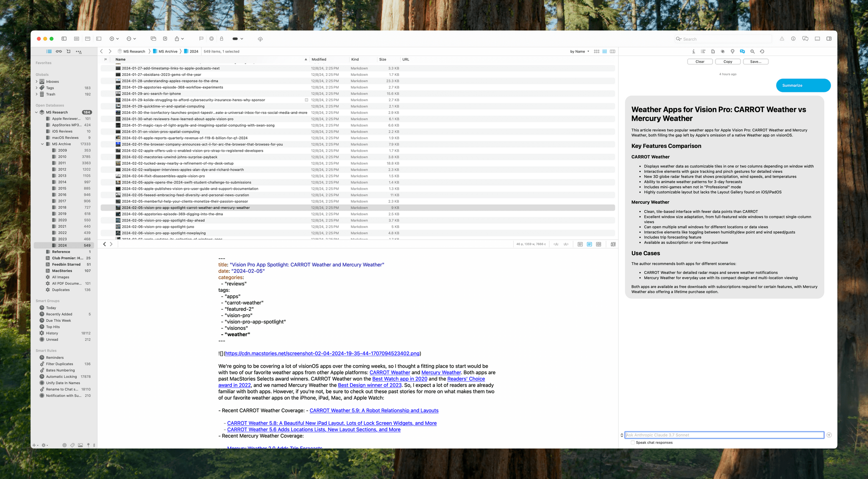Expand the Trash group in the sidebar
This screenshot has width=868, height=479.
tap(36, 94)
